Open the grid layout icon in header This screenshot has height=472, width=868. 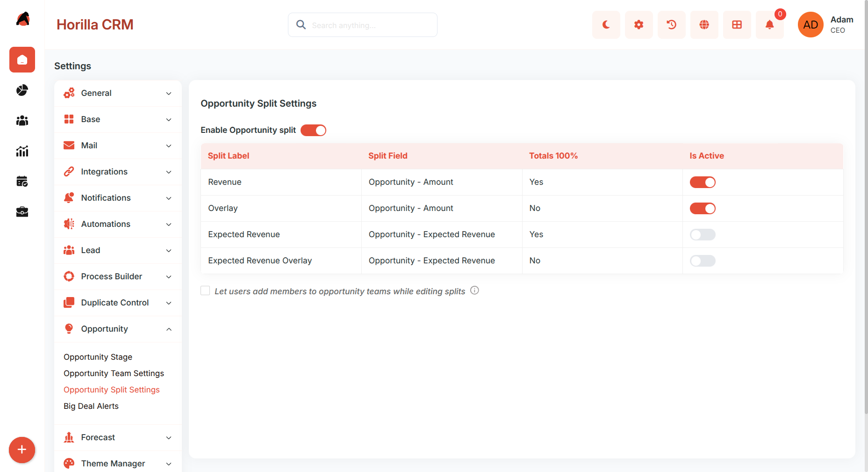tap(737, 25)
